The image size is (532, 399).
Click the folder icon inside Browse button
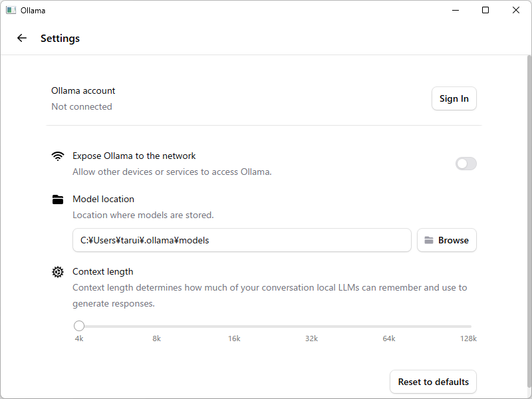[429, 240]
